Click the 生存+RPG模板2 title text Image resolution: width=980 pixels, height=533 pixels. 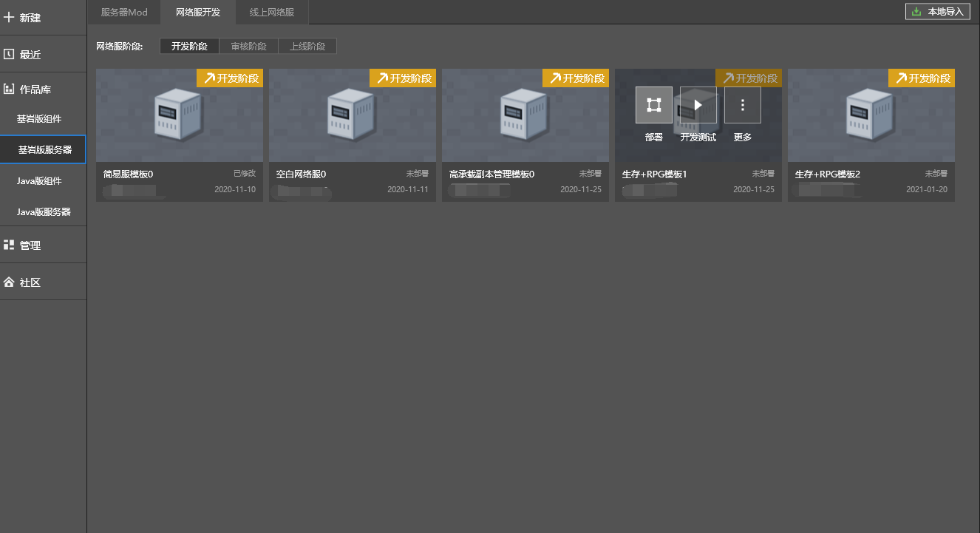point(828,174)
